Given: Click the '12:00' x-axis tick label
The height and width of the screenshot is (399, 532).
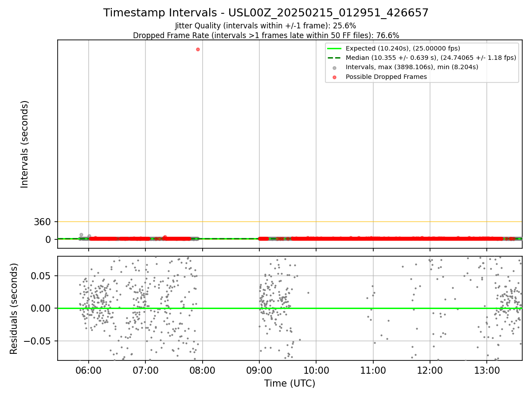Looking at the screenshot, I should (430, 370).
